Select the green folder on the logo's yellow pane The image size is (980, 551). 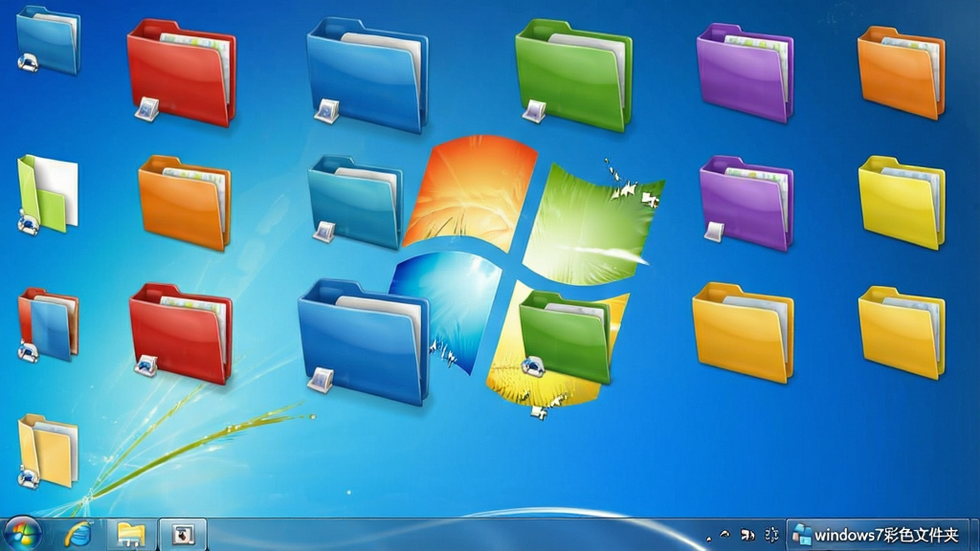[566, 336]
